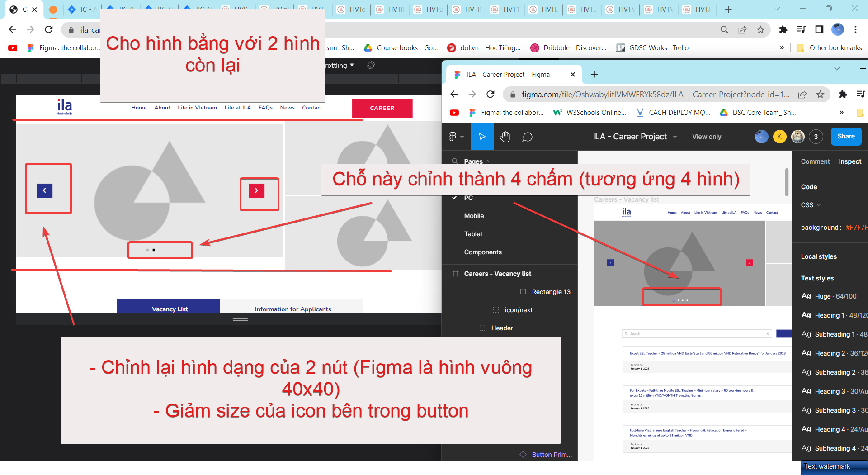This screenshot has height=475, width=868.
Task: Open Life at ILA menu item
Action: [x=238, y=108]
